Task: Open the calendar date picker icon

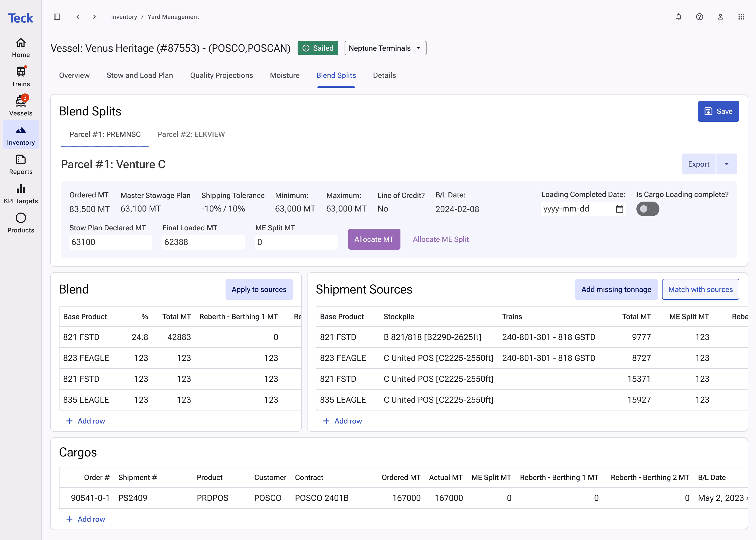Action: coord(620,209)
